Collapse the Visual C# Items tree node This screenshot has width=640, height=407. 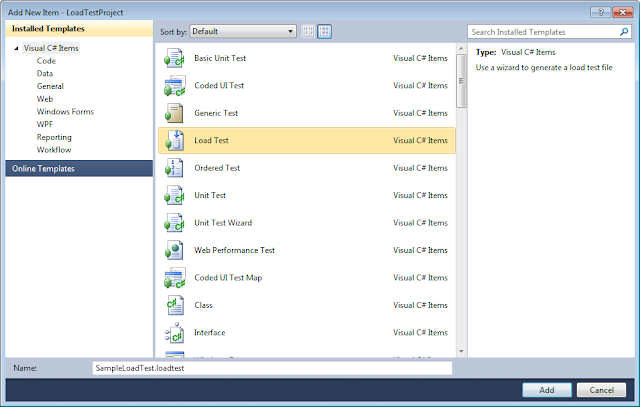click(x=16, y=48)
